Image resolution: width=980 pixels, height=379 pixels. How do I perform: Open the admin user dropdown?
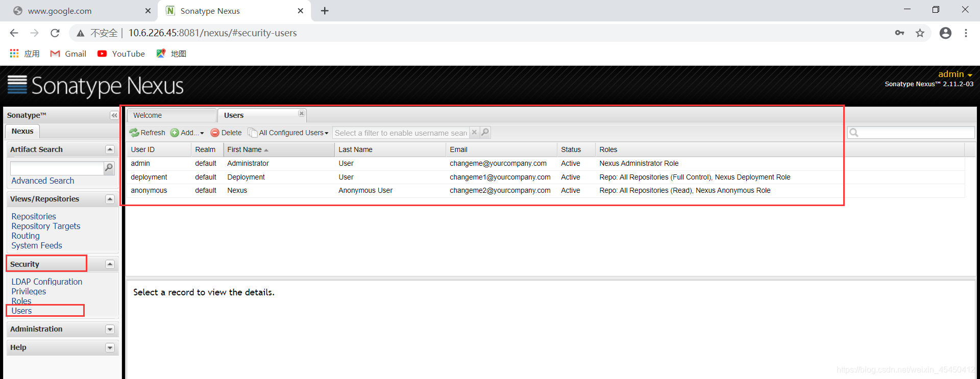coord(955,74)
